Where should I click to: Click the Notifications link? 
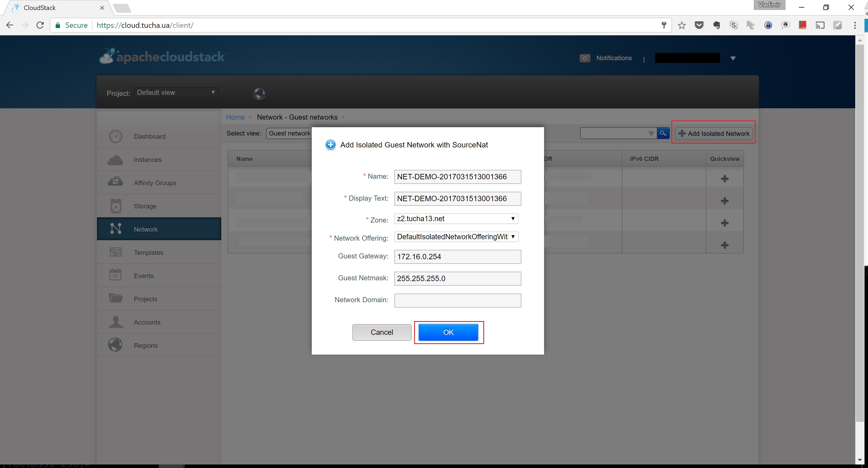point(614,58)
